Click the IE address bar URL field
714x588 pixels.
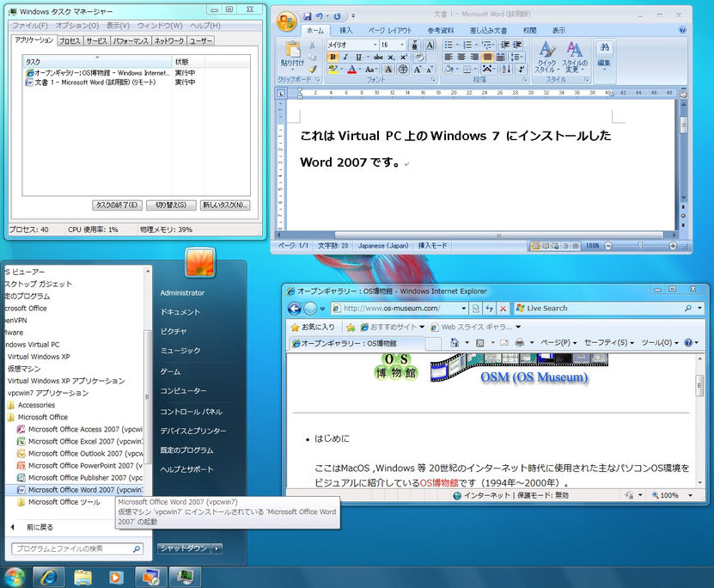(400, 309)
